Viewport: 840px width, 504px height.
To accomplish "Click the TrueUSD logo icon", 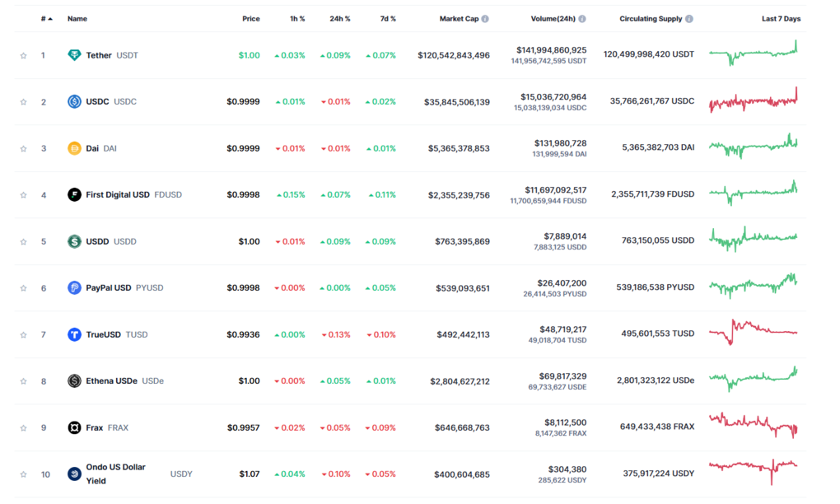I will click(74, 334).
